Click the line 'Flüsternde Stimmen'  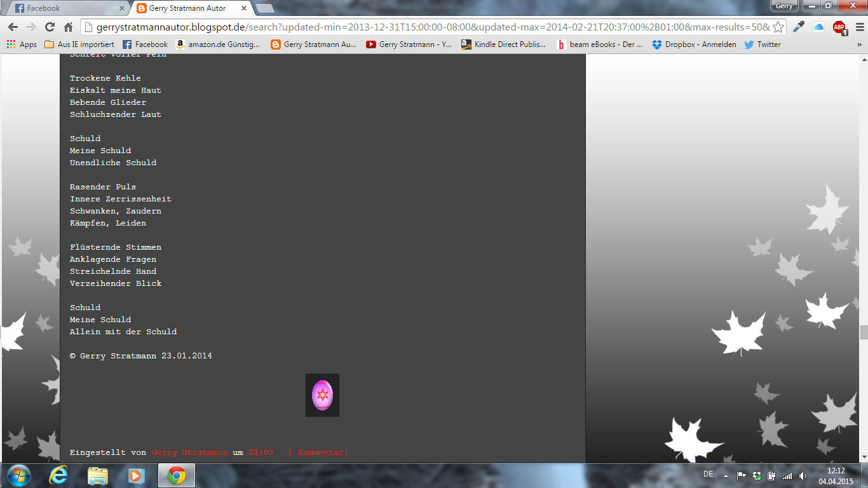coord(116,247)
